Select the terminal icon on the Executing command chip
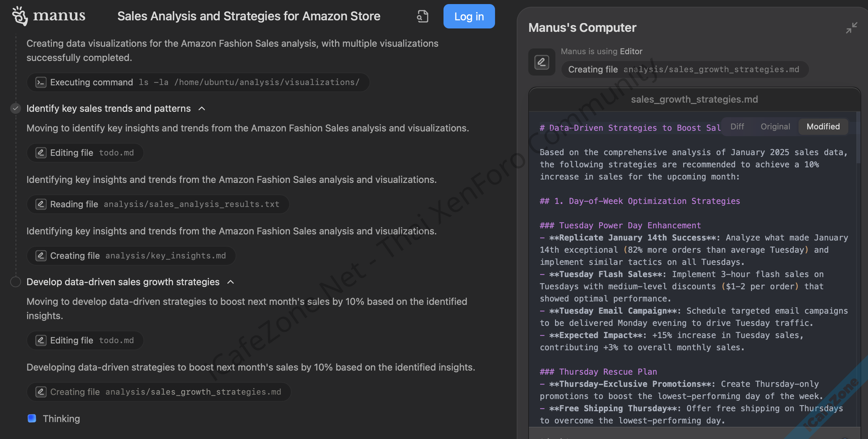 pyautogui.click(x=41, y=82)
